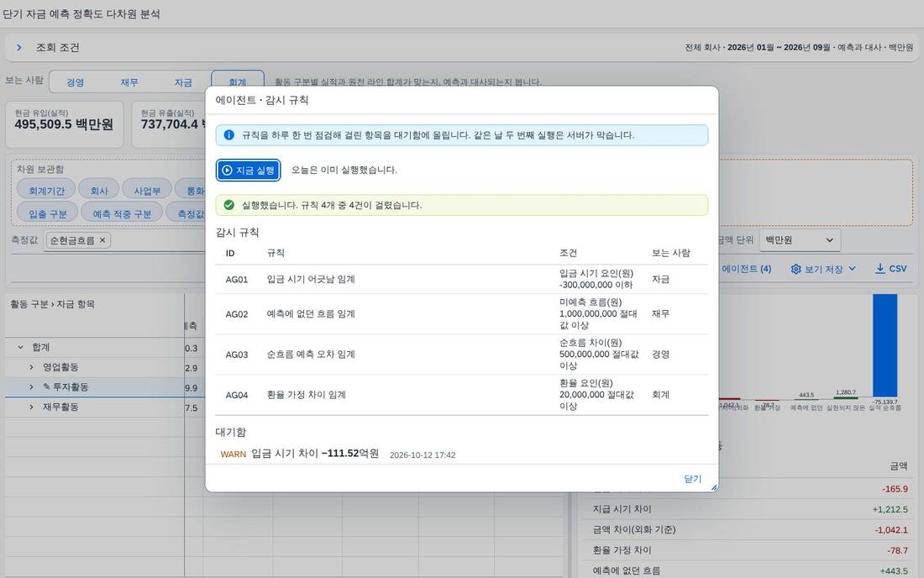Click AG03 condition 순흐름 차이(원) cell
Image resolution: width=924 pixels, height=578 pixels.
599,354
